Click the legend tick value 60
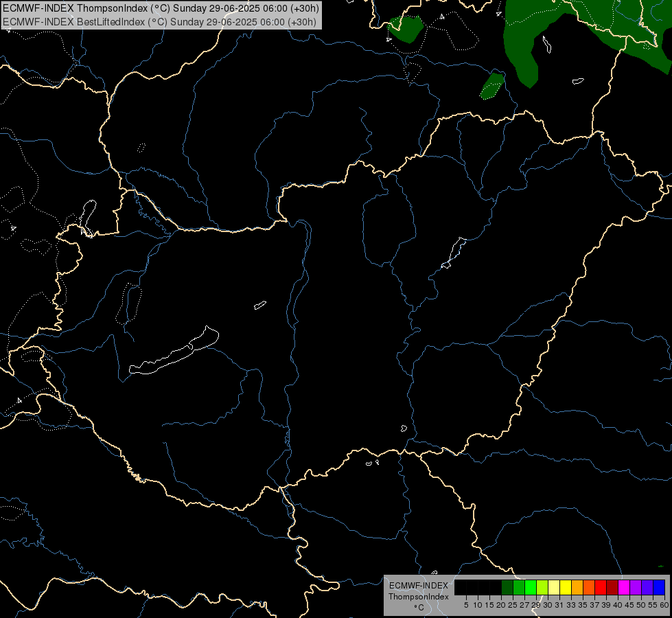This screenshot has width=672, height=618. click(x=664, y=605)
